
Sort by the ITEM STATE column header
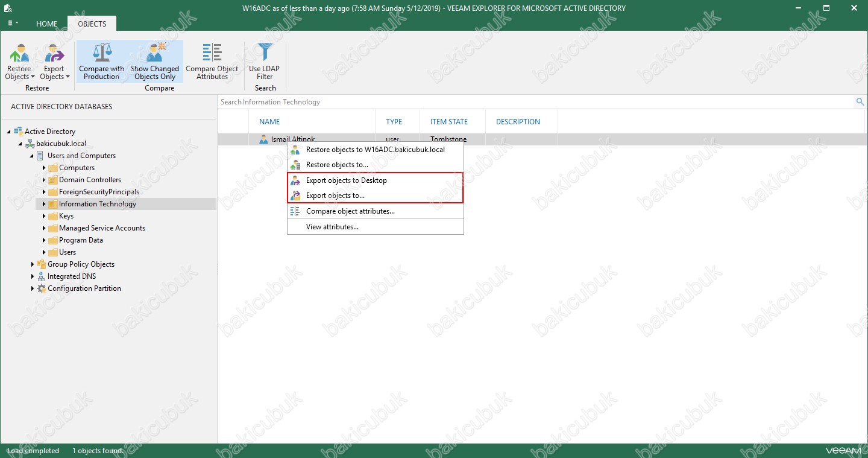click(449, 121)
